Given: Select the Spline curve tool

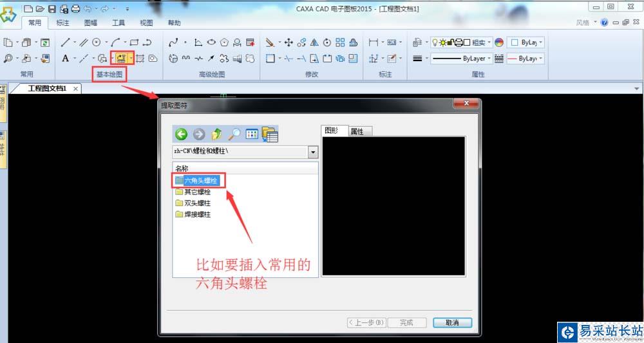Looking at the screenshot, I should [x=174, y=42].
